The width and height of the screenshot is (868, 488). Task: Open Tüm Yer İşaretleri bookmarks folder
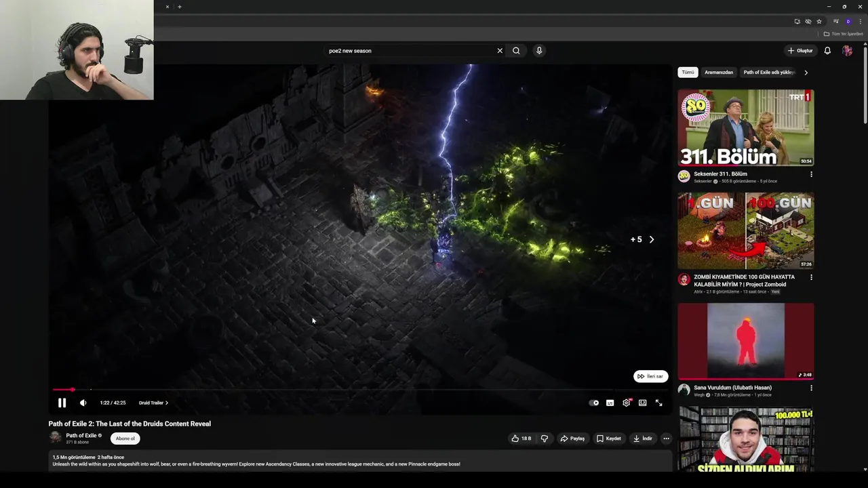pos(844,34)
